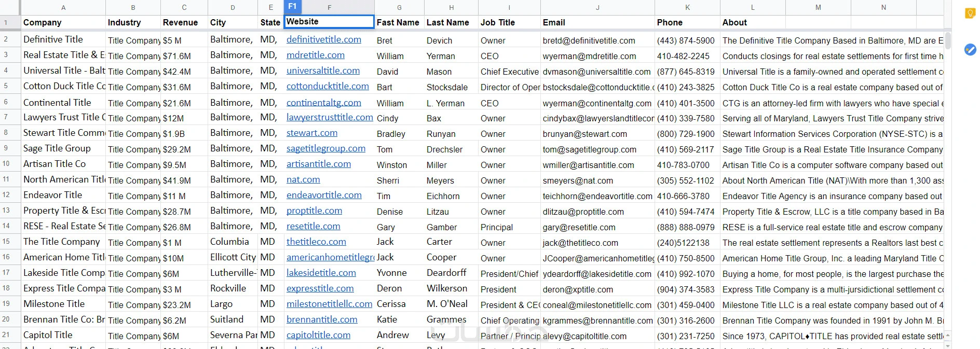
Task: Open the mdretitle.com website link
Action: click(x=315, y=55)
